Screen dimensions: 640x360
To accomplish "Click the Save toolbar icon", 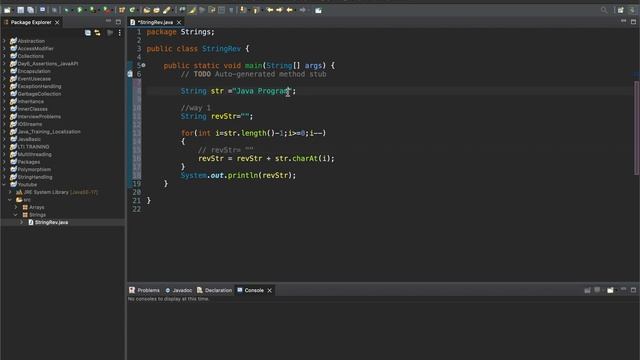I will (20, 10).
